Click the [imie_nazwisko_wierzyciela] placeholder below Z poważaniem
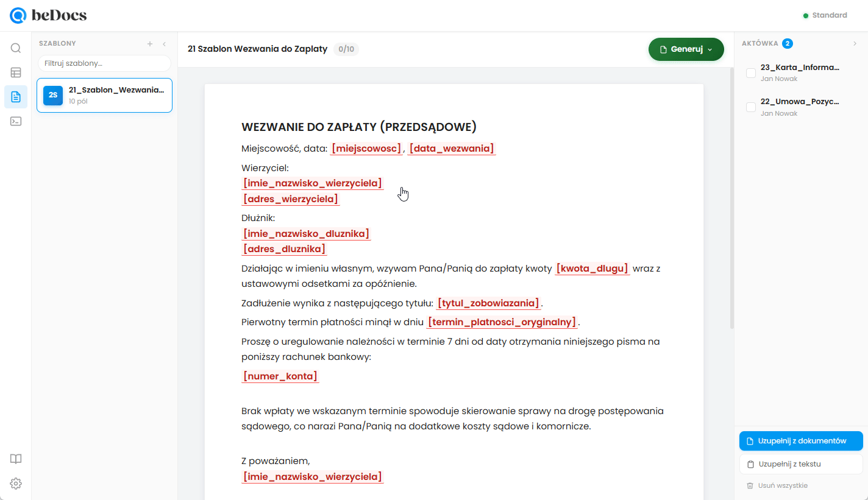868x500 pixels. click(313, 477)
